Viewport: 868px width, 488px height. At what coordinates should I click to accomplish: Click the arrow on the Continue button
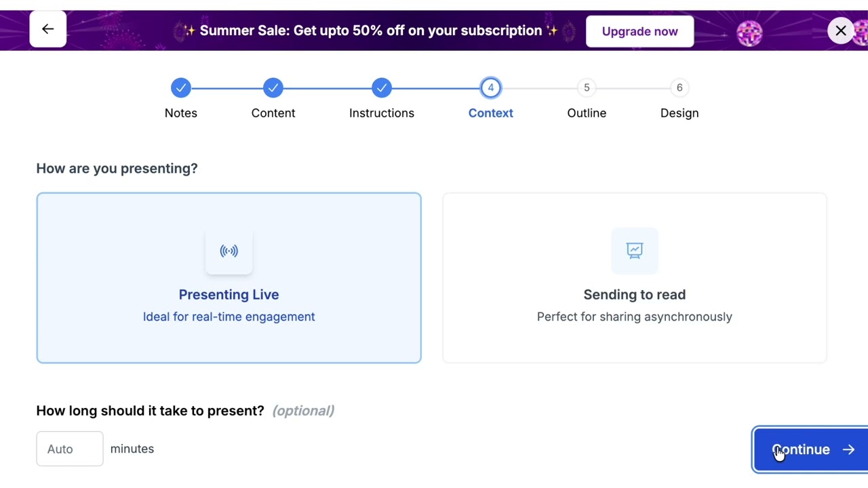pyautogui.click(x=848, y=449)
